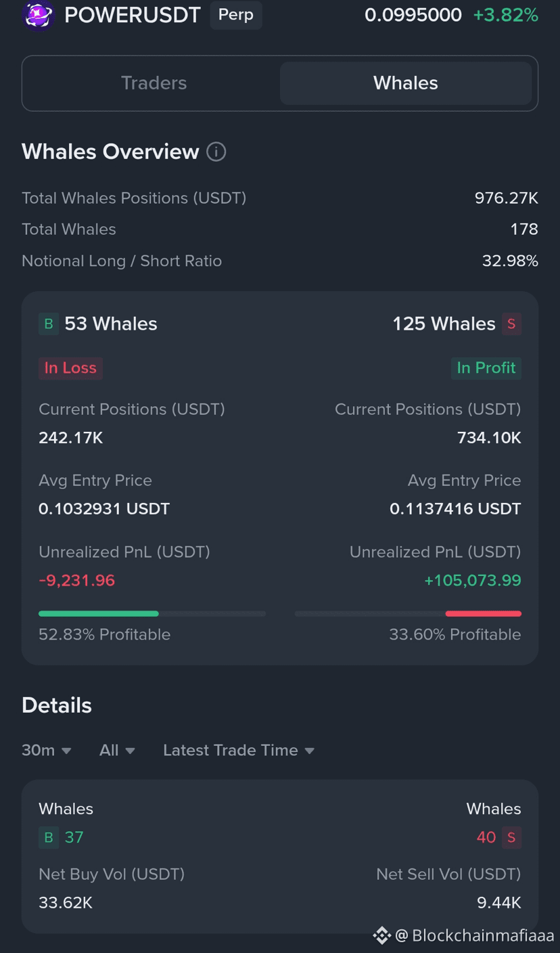Click the red S badge beside 125 Whales
Viewport: 560px width, 953px height.
coord(511,324)
